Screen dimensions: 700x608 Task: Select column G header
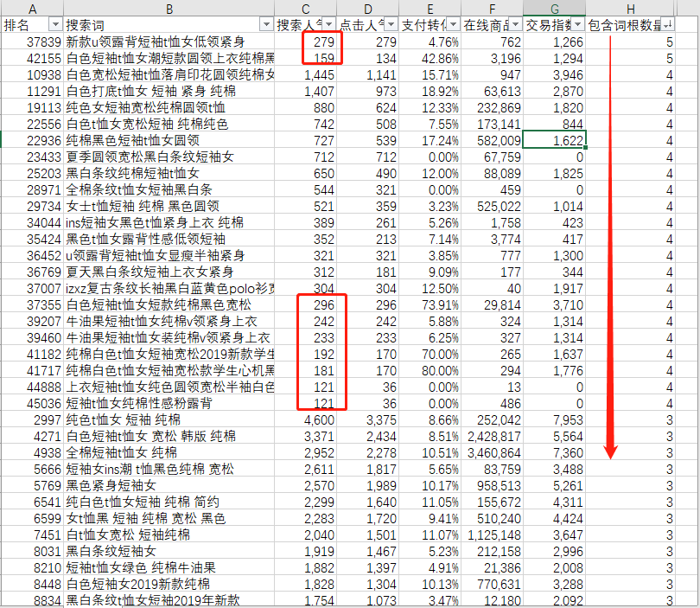coord(555,9)
